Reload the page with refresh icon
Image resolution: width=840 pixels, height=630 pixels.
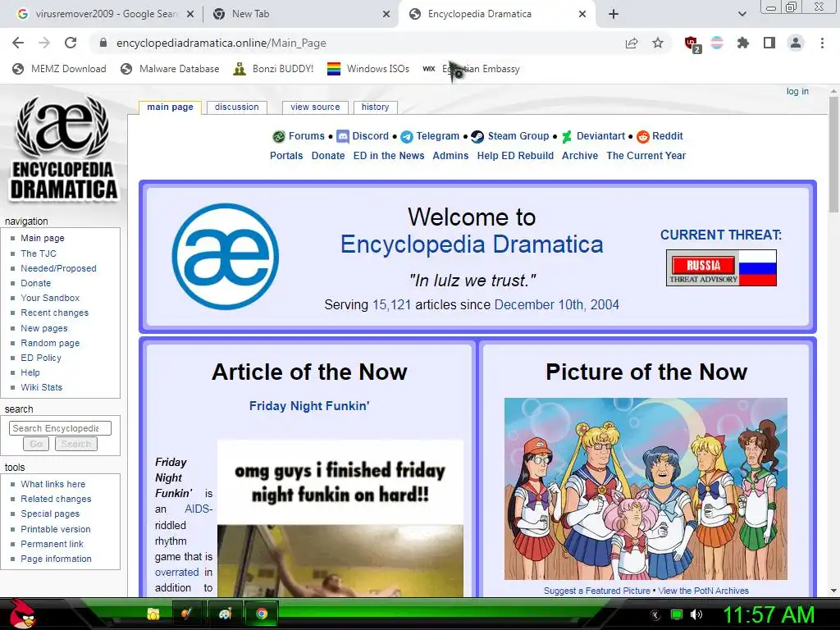[71, 43]
